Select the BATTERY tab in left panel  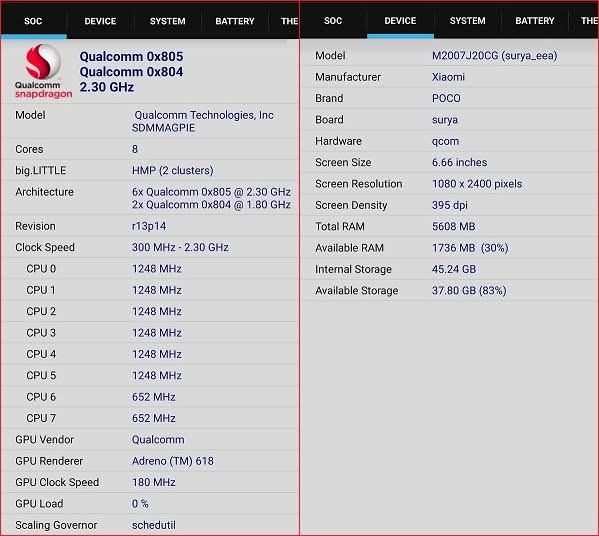coord(235,21)
